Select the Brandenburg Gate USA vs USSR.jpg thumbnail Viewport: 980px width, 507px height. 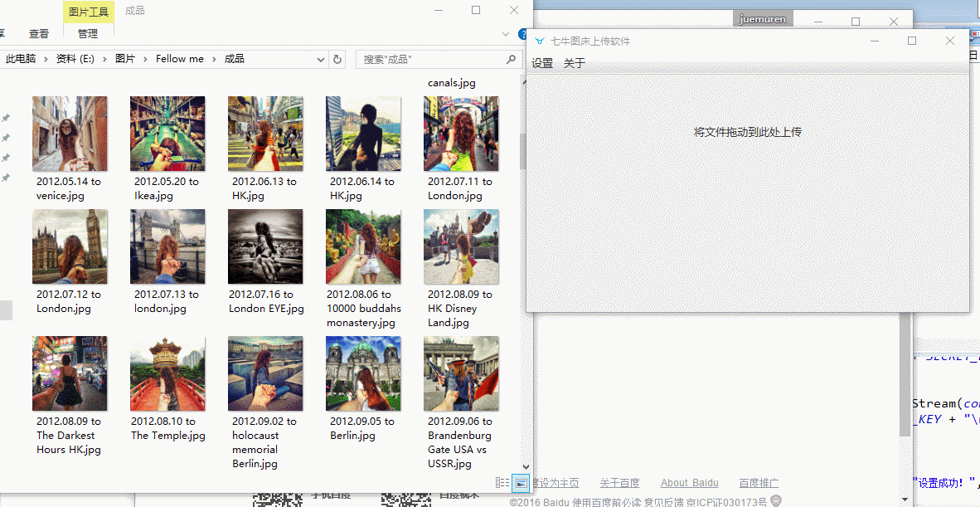[x=461, y=373]
